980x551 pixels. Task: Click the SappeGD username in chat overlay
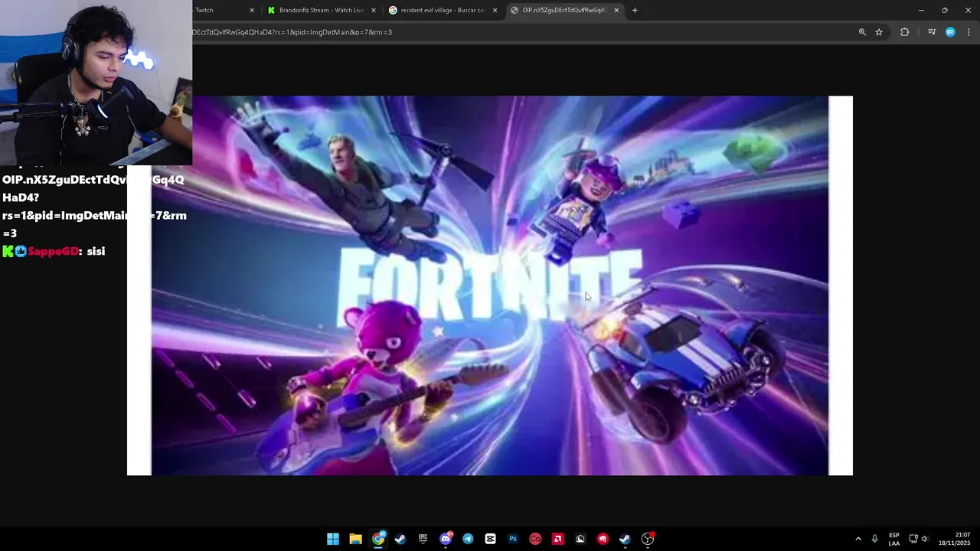[54, 251]
